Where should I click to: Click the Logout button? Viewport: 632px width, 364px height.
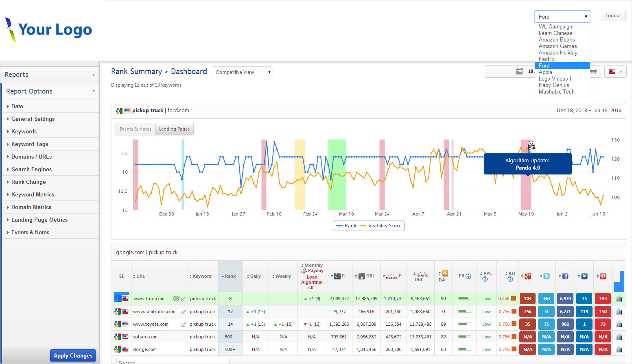pos(613,15)
